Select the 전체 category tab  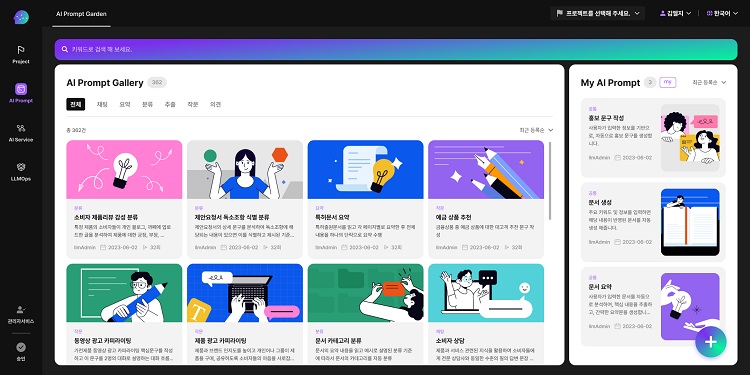click(x=76, y=104)
